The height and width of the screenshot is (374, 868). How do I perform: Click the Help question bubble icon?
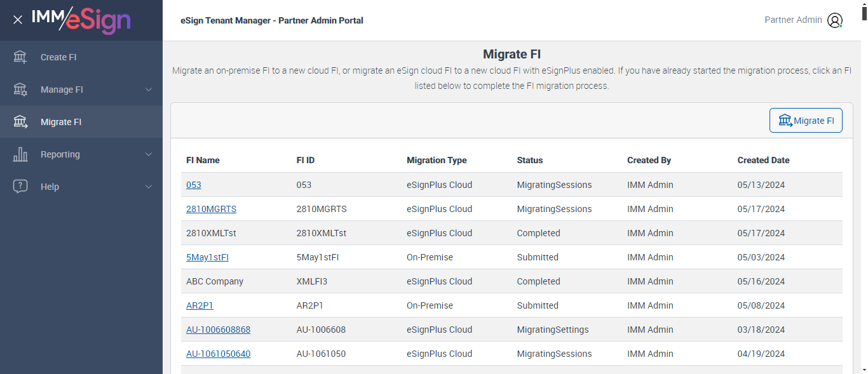(x=20, y=187)
